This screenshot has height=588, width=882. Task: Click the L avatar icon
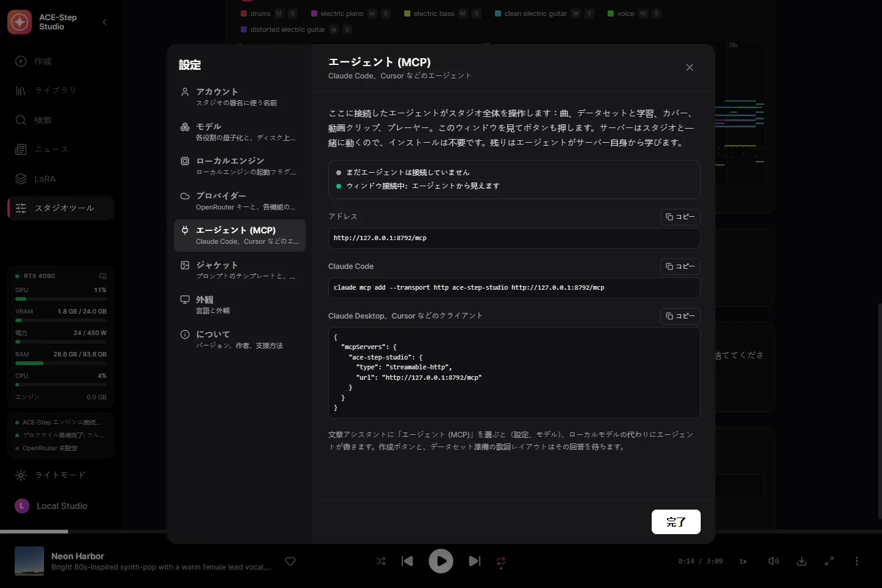(x=22, y=506)
